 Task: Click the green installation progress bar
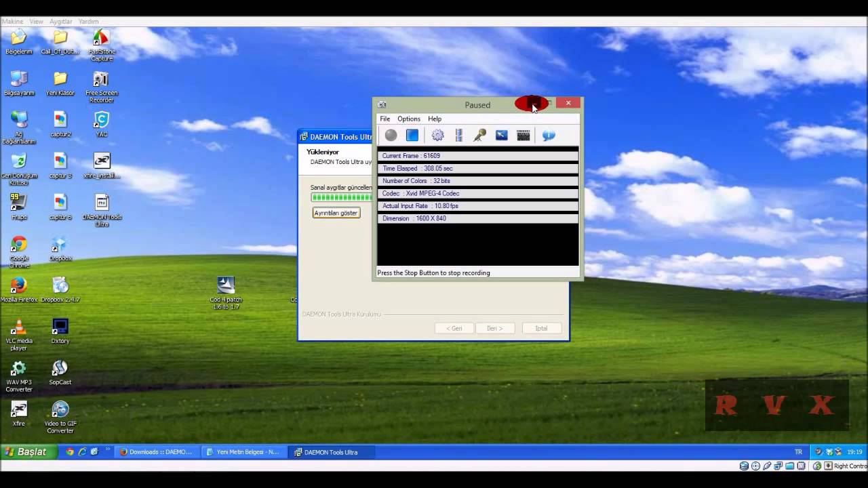pos(342,197)
